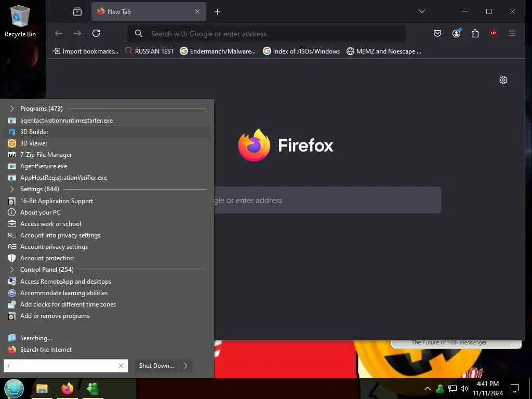This screenshot has width=532, height=399.
Task: Open a new tab with plus button
Action: tap(218, 12)
